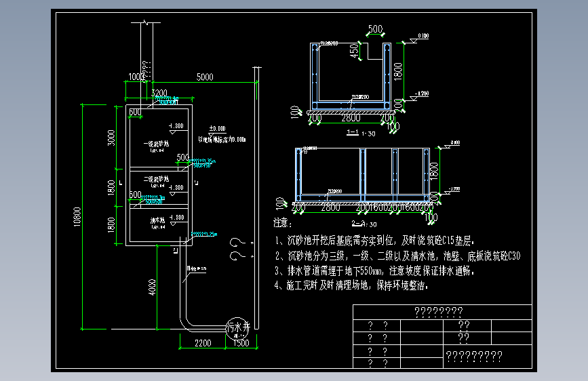The image size is (588, 381).
Task: Select note 4 about 清理场地
Action: (351, 285)
